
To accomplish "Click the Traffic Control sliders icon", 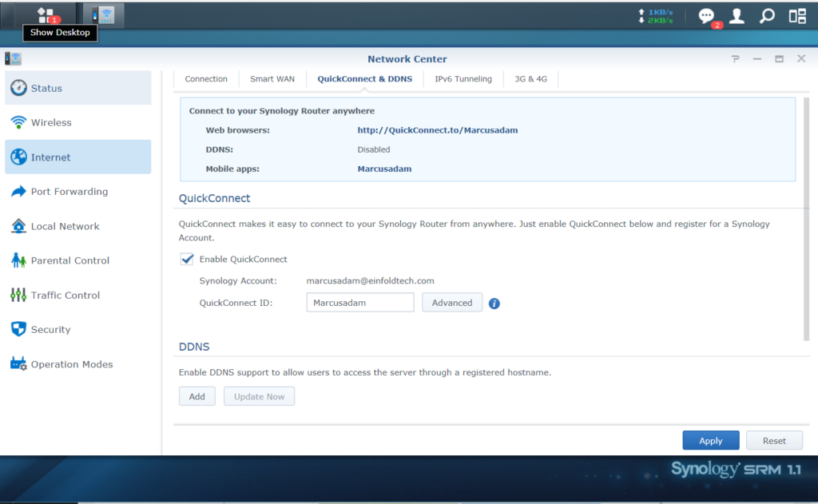I will 18,295.
